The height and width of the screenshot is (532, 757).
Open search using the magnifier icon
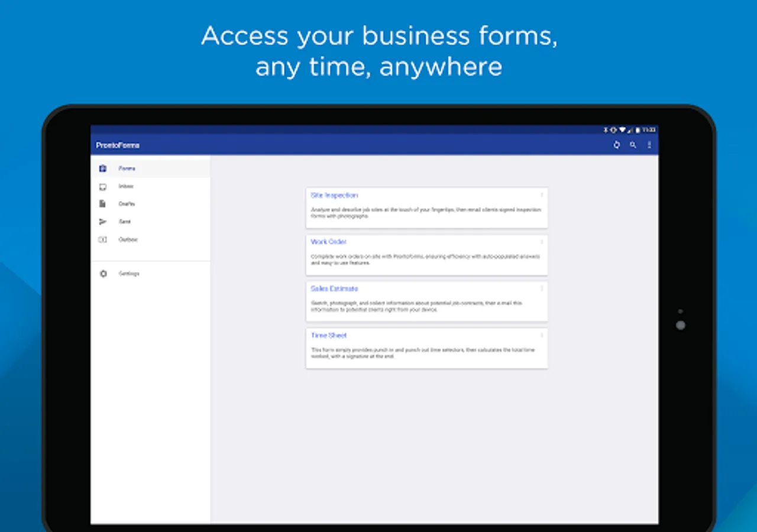tap(633, 145)
